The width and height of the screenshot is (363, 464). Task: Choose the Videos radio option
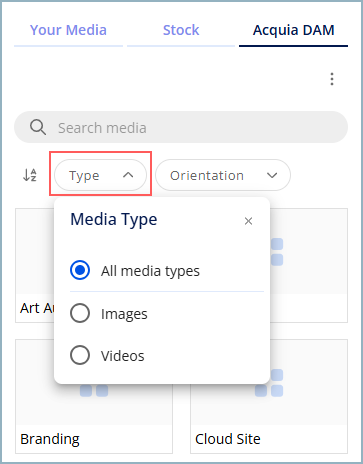[80, 355]
